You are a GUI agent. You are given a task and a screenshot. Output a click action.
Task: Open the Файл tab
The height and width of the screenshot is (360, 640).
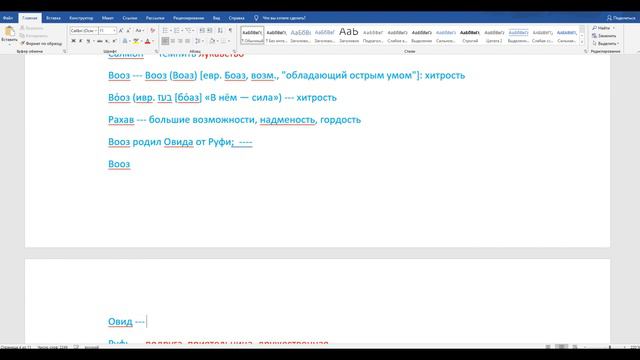click(x=8, y=18)
